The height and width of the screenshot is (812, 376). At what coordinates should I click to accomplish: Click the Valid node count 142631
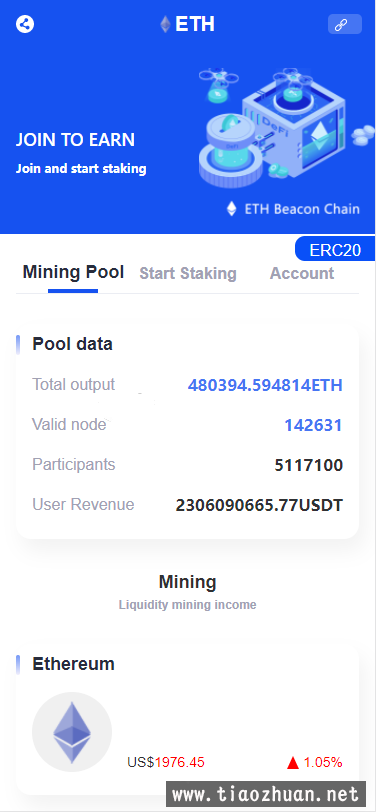click(313, 425)
